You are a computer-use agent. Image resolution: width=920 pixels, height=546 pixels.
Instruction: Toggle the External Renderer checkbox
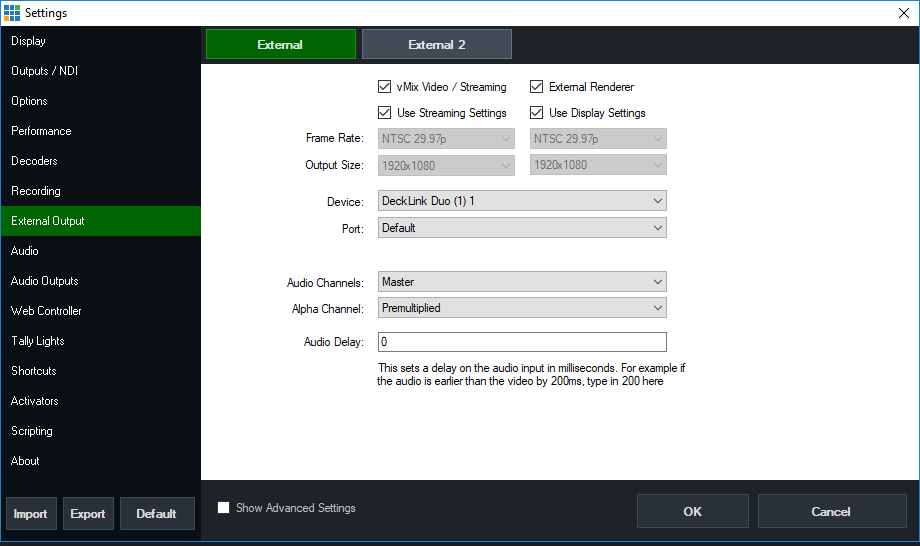click(x=537, y=87)
